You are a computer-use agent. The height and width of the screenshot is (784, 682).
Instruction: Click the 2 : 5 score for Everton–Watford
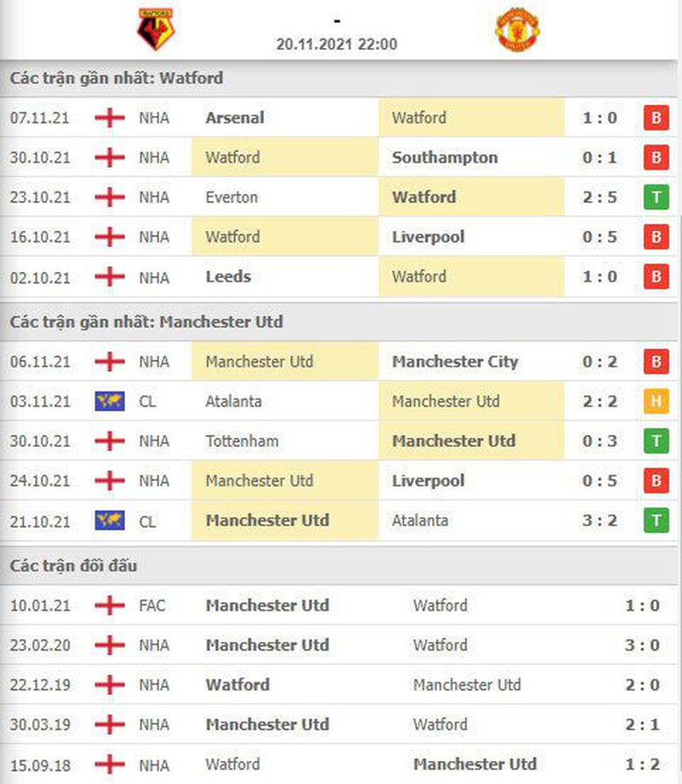(x=600, y=198)
